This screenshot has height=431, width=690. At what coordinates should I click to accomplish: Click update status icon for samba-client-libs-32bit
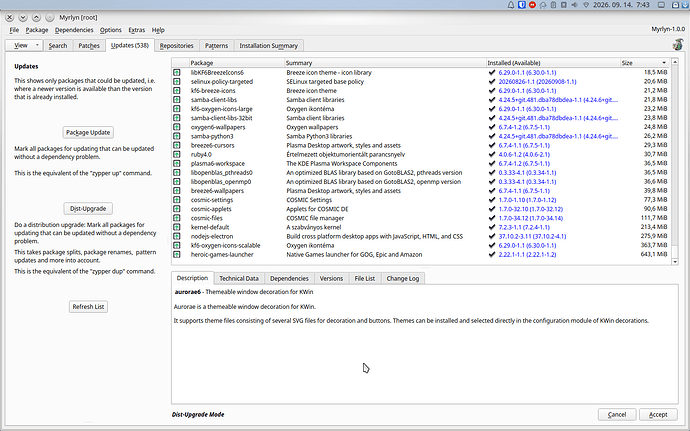[x=176, y=118]
